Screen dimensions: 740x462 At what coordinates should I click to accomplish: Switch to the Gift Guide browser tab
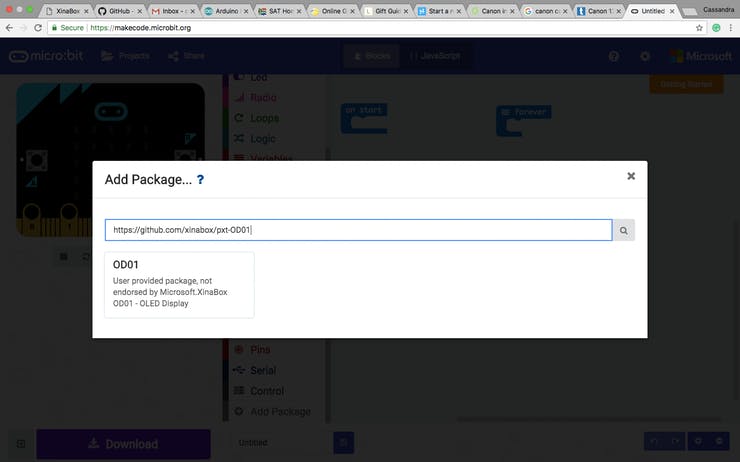tap(387, 11)
